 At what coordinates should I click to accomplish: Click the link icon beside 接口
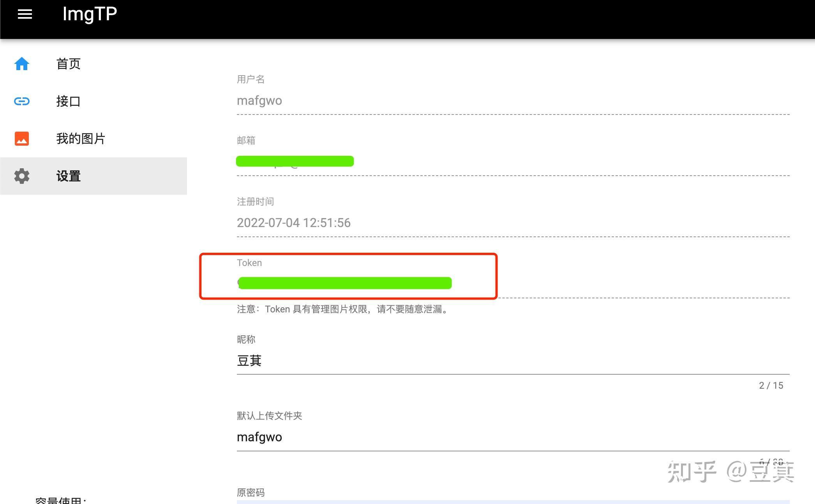point(22,101)
